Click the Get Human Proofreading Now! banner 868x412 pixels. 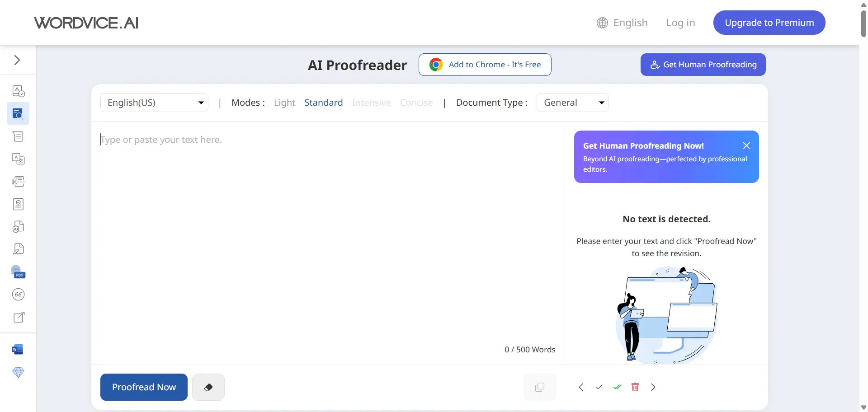click(x=666, y=157)
